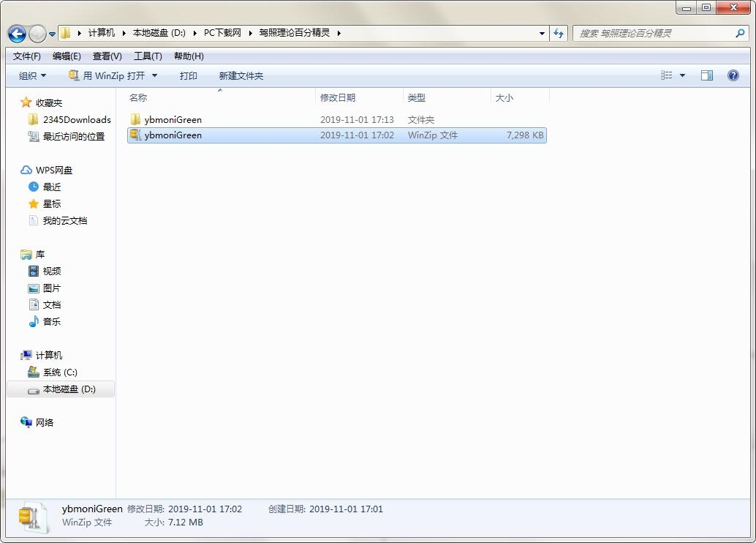The height and width of the screenshot is (543, 756).
Task: Open 最近 under WPS网盘
Action: pyautogui.click(x=45, y=187)
